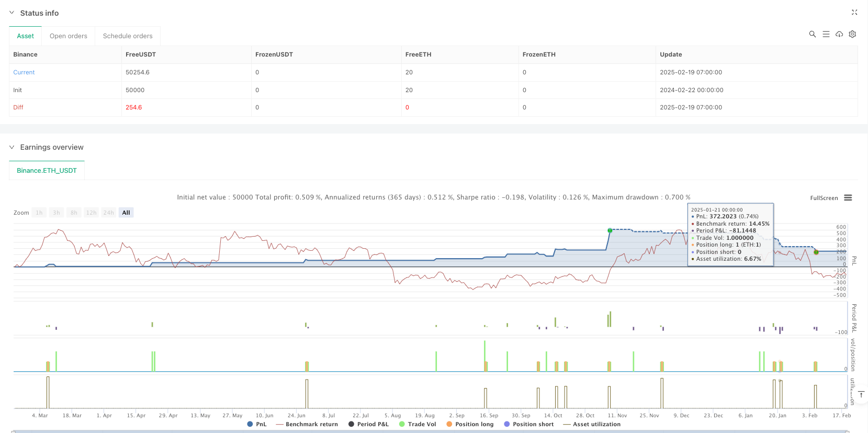Open the column list icon above the table
Image resolution: width=868 pixels, height=433 pixels.
click(x=826, y=34)
